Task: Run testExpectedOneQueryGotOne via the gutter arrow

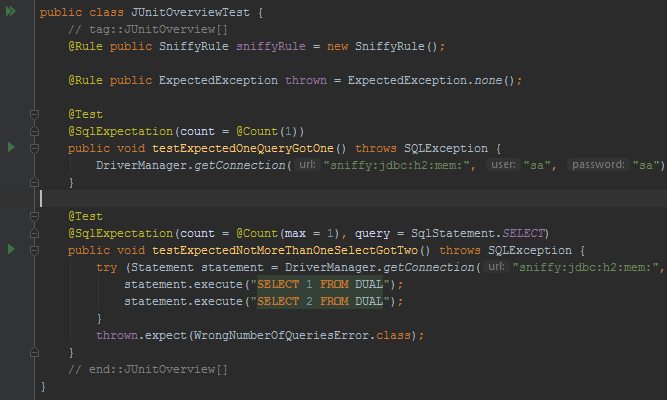Action: 11,147
